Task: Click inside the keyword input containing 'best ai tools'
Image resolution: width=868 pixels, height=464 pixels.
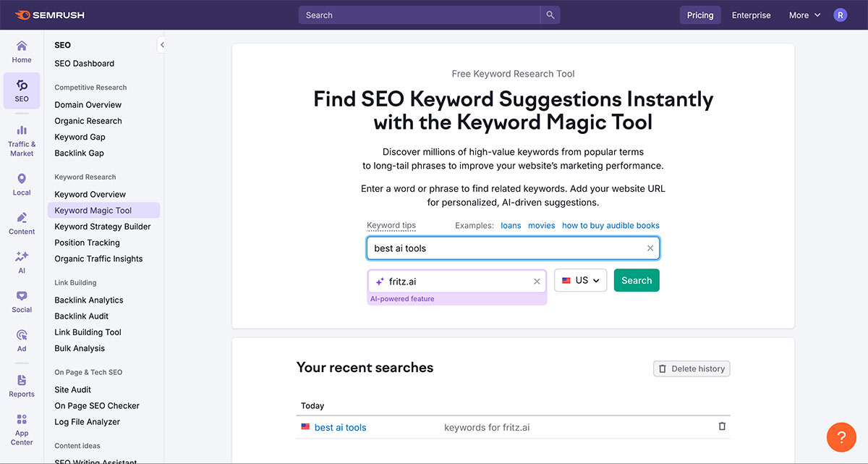Action: (x=506, y=248)
